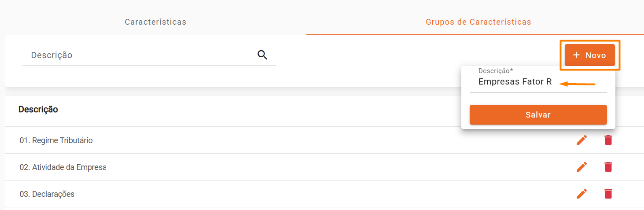Delete the 01. Regime Tributário group
The height and width of the screenshot is (210, 644).
coord(608,140)
